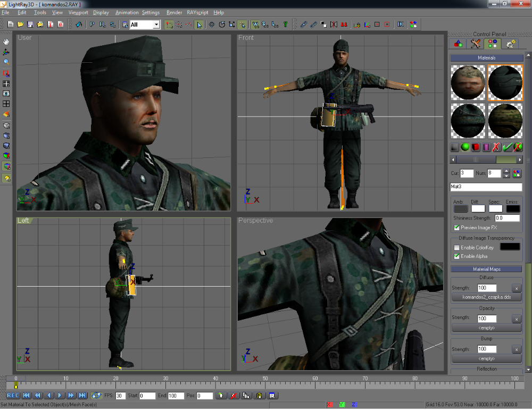Click the Num stepper down arrow
This screenshot has height=410, width=532.
point(506,175)
